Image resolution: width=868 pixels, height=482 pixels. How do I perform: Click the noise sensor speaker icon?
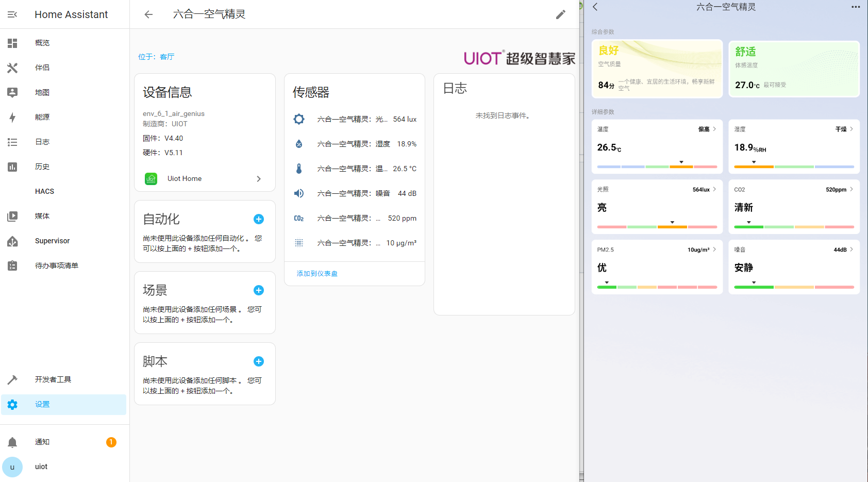(x=299, y=193)
